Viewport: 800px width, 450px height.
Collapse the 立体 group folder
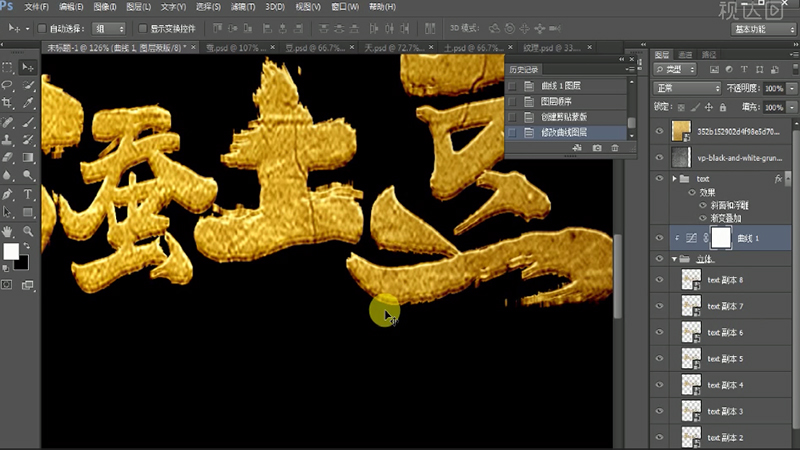674,259
